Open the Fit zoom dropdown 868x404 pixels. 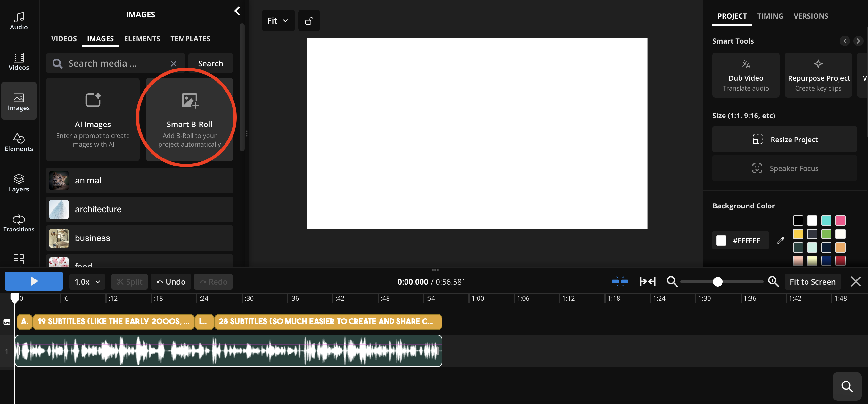click(278, 21)
